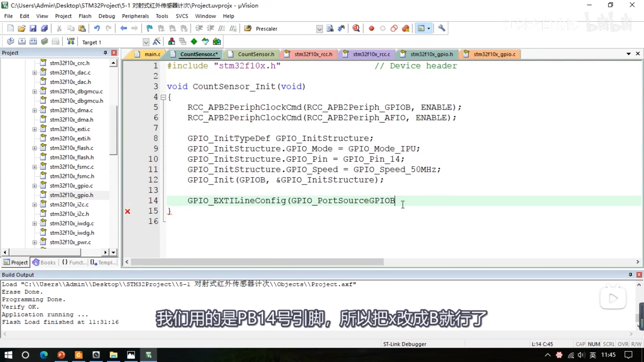Switch to the Books panel tab
The image size is (644, 362).
click(x=44, y=262)
